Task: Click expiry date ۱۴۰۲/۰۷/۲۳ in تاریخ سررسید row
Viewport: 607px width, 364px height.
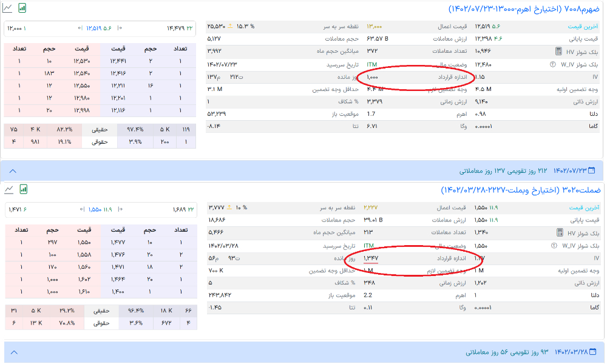Action: pos(222,64)
